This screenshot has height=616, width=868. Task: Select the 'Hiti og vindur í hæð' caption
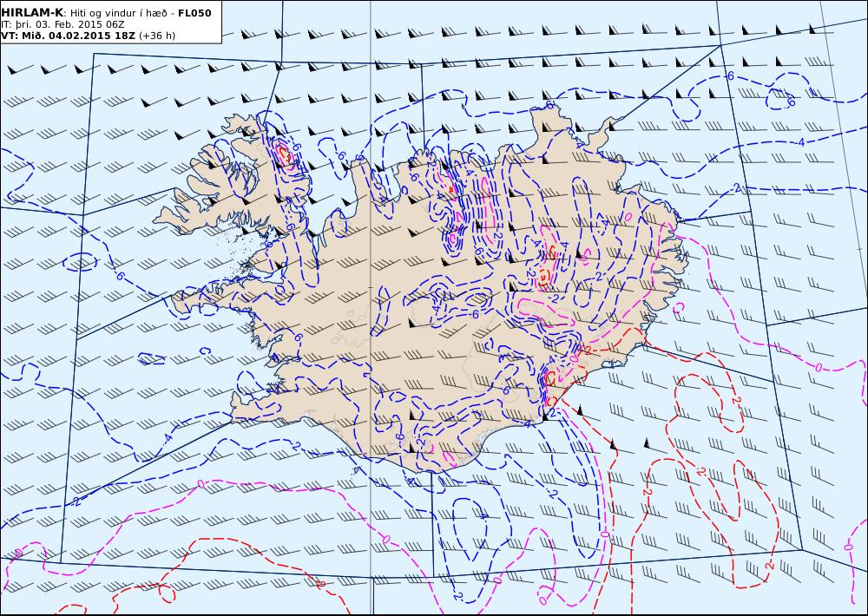coord(120,13)
